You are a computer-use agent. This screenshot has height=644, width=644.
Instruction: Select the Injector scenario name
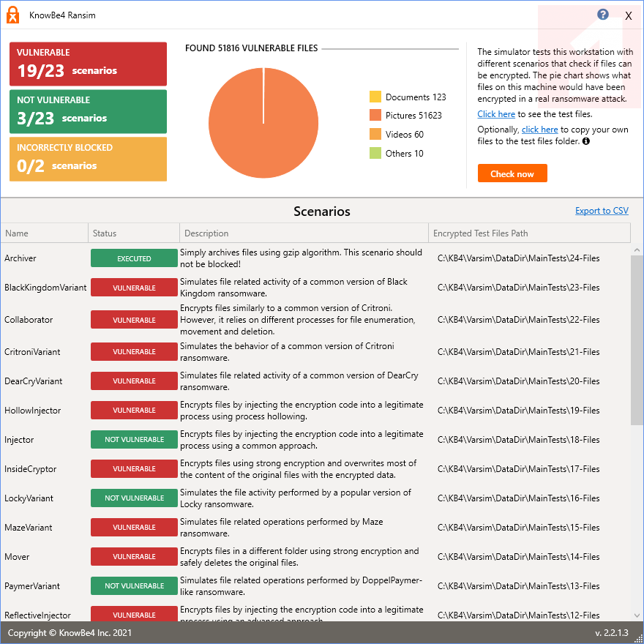pos(19,440)
